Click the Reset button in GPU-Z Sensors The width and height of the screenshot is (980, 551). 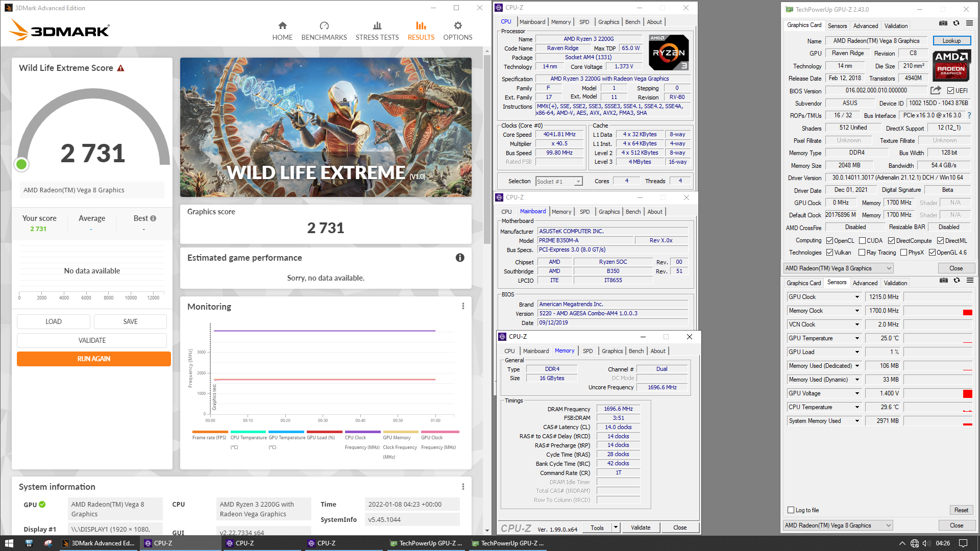tap(961, 510)
